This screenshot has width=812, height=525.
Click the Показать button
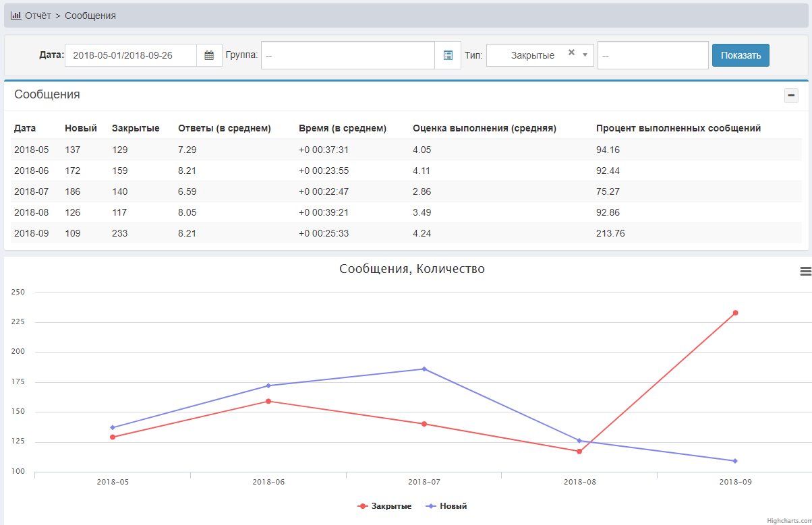[x=741, y=55]
